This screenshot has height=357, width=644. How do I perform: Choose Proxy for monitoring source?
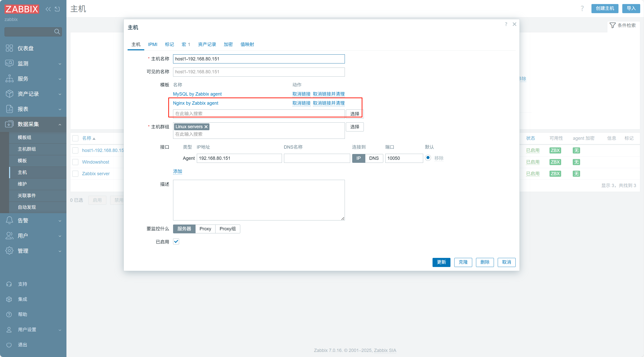coord(205,229)
